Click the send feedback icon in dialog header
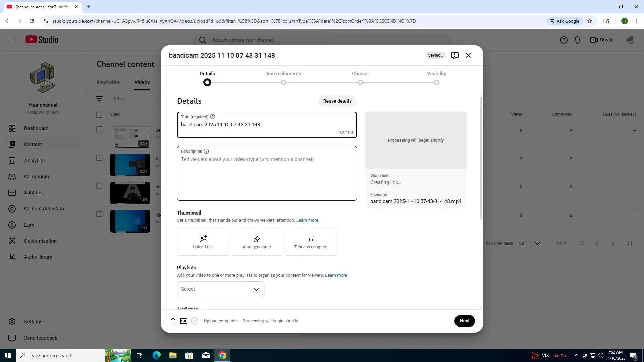Image resolution: width=644 pixels, height=362 pixels. coord(454,55)
